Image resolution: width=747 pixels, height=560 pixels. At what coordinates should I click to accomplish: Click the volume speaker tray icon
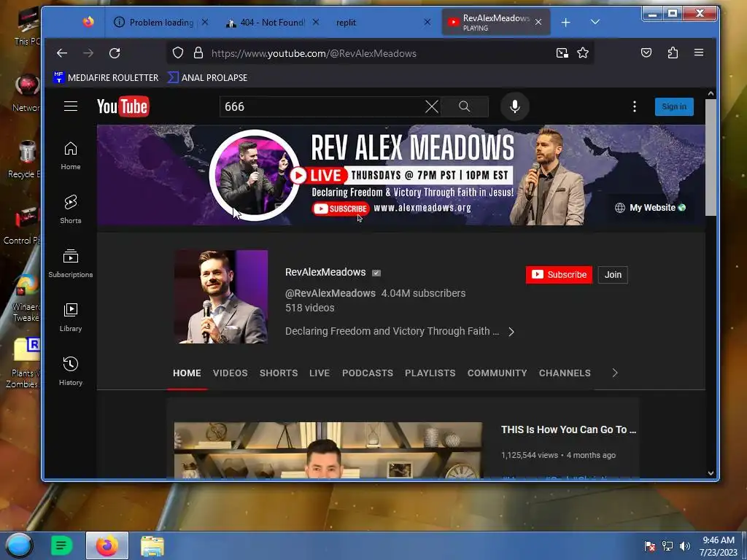point(684,546)
